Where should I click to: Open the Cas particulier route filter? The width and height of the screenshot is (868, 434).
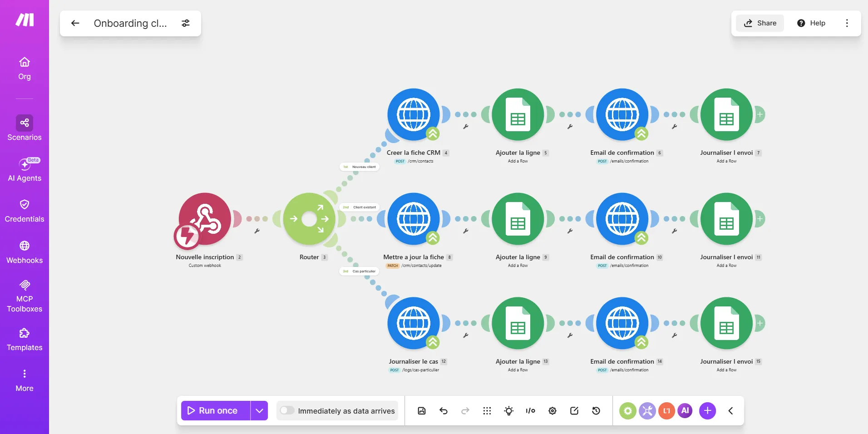[x=359, y=271]
